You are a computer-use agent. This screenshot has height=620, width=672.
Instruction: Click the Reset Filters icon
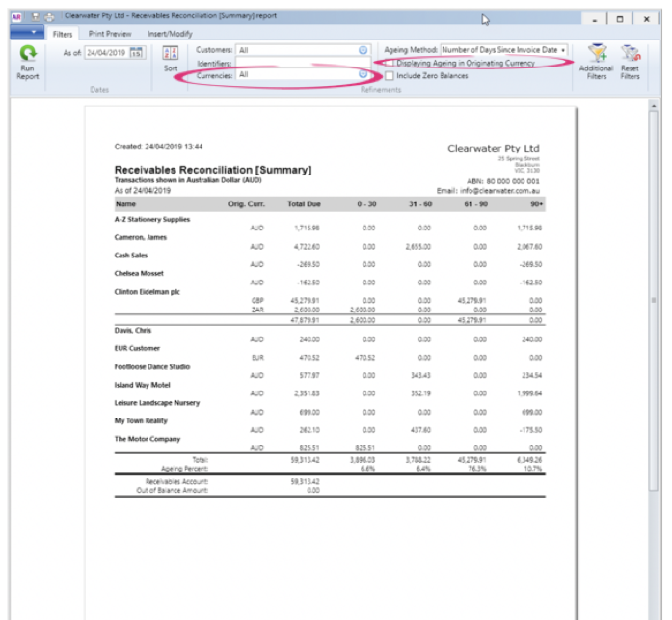(x=631, y=56)
